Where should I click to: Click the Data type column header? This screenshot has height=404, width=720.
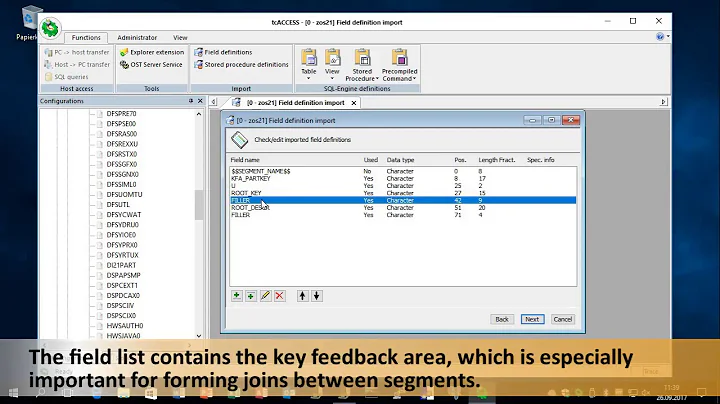(x=400, y=160)
